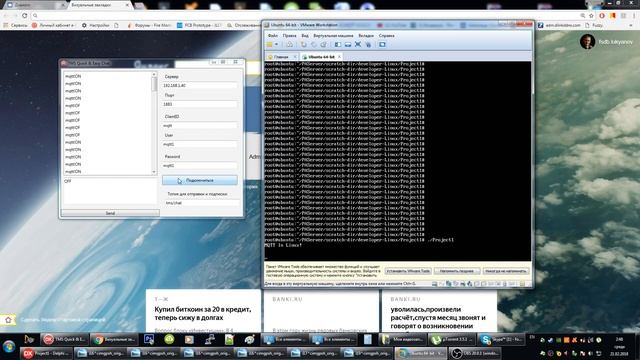Open the snapshot manager toolbar icon
The image size is (640, 360).
[323, 44]
